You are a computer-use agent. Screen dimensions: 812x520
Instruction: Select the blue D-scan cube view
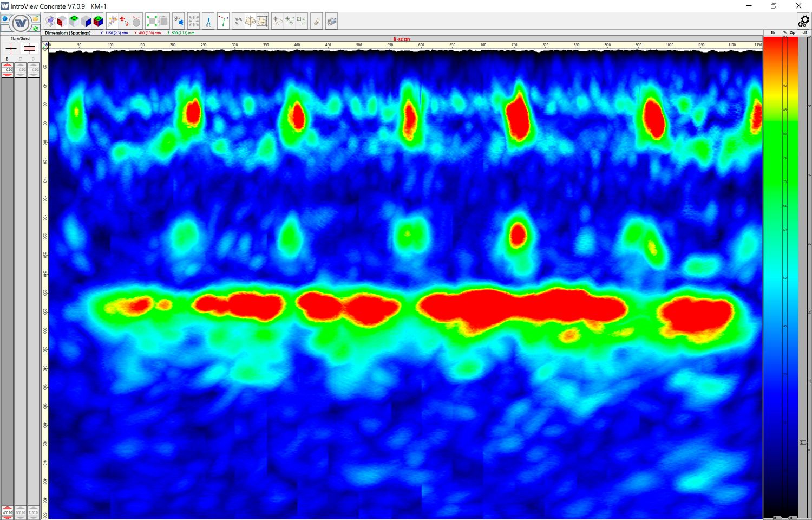[x=86, y=22]
